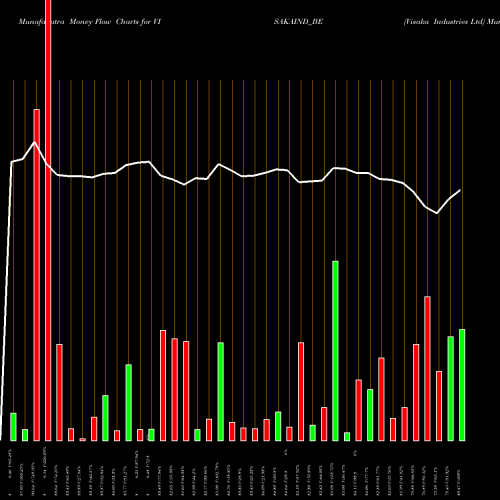Click the "SAKAIND_BE" symbol text
The image size is (500, 500).
(298, 22)
